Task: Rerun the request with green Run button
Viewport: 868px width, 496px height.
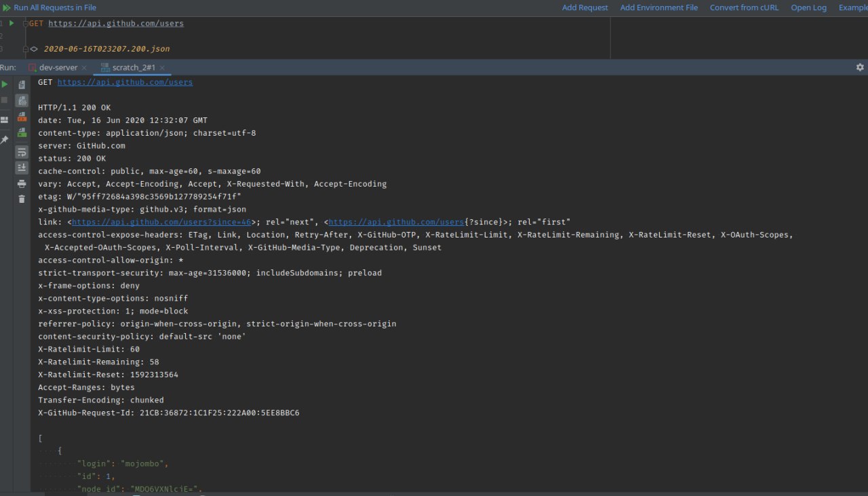Action: (x=5, y=84)
